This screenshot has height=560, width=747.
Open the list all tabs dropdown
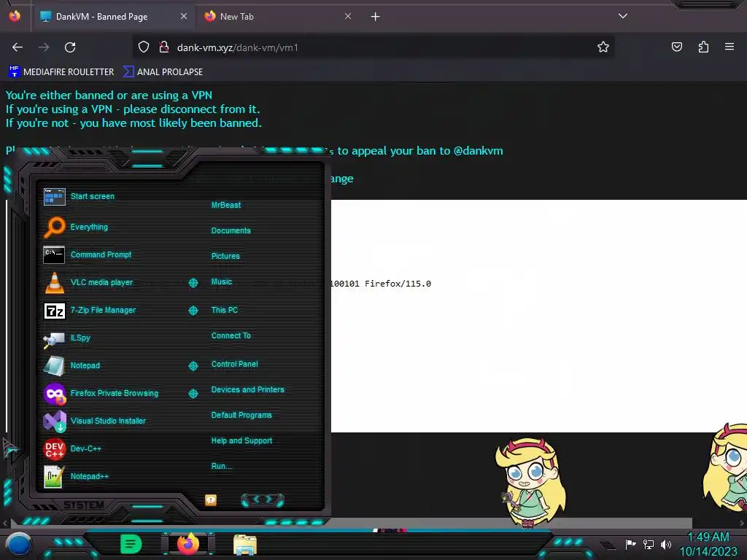[x=623, y=16]
